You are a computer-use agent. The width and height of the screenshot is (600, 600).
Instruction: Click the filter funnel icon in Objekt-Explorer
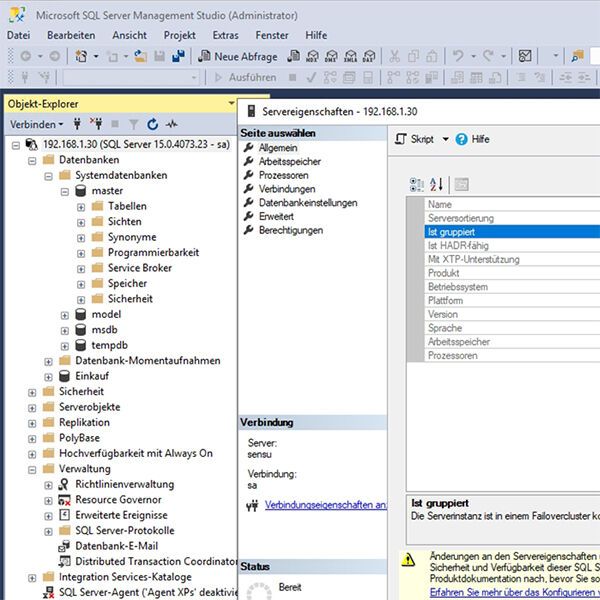pyautogui.click(x=133, y=124)
